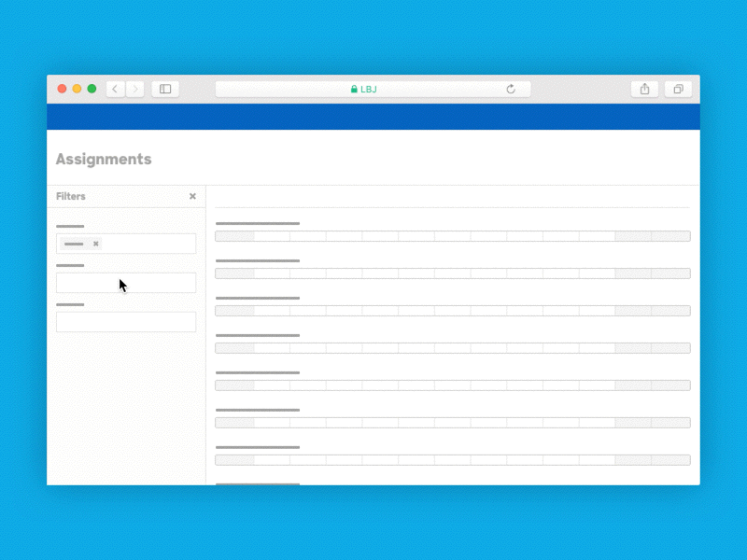Screen dimensions: 747x560
Task: Go forward with the browser forward arrow
Action: pos(135,89)
